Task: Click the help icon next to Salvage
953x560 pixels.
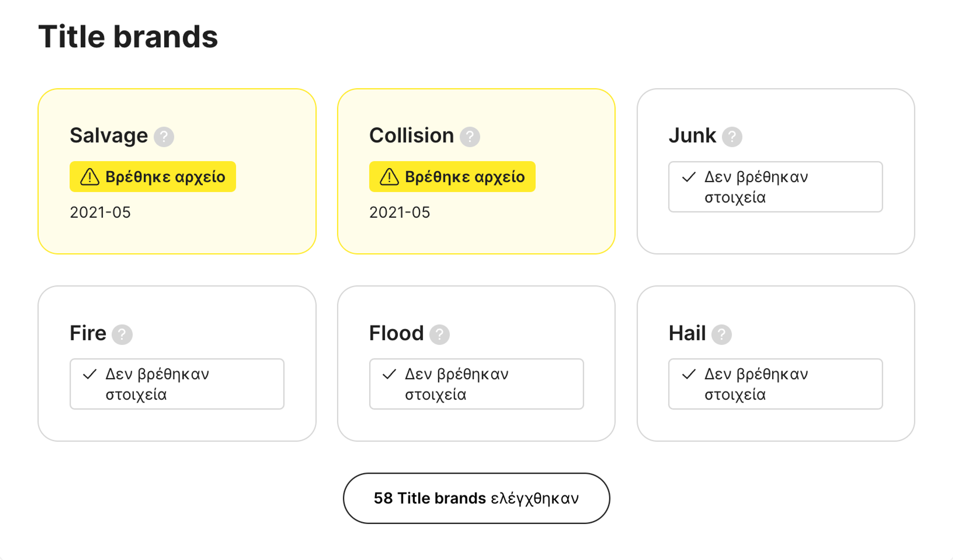Action: point(164,136)
